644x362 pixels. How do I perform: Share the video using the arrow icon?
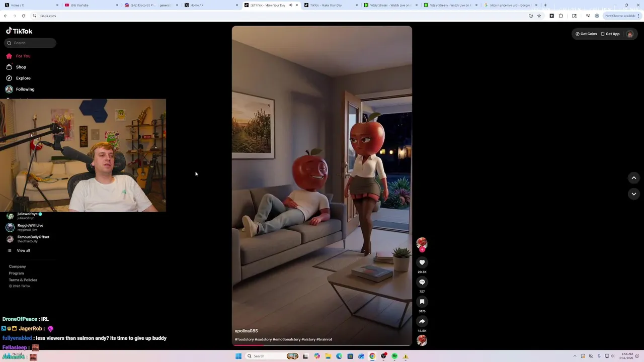(422, 321)
